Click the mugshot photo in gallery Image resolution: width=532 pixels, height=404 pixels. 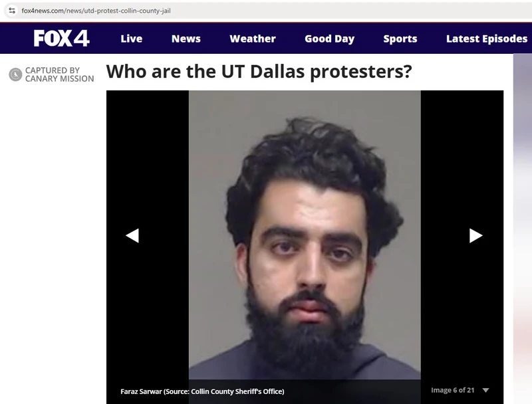point(305,235)
